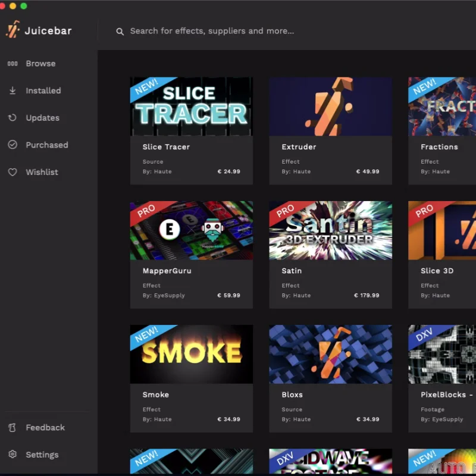Open the Smoke thumbnail image
Screen dimensions: 476x476
(x=191, y=354)
